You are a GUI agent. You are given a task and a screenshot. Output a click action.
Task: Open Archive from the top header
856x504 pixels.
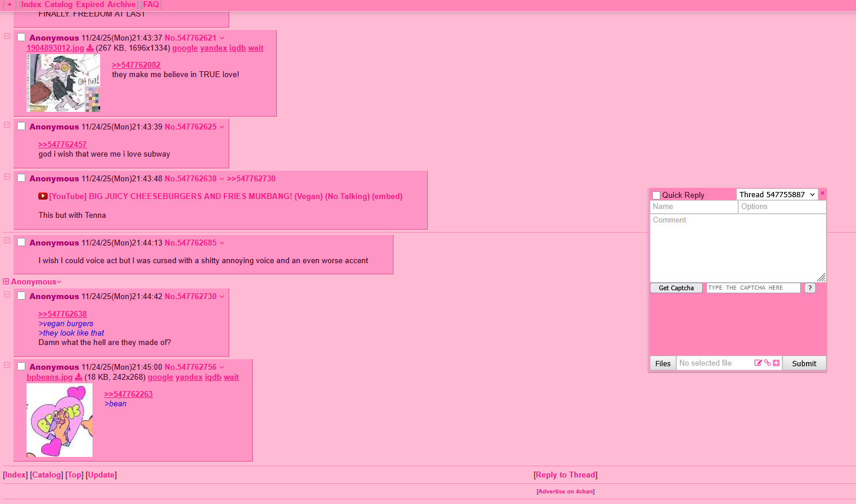tap(121, 5)
